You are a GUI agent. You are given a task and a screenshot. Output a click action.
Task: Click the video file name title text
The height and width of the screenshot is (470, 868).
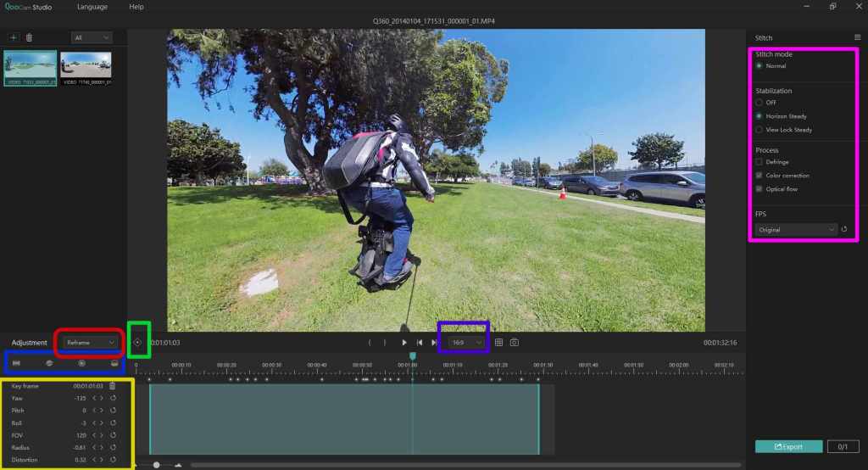pyautogui.click(x=434, y=21)
